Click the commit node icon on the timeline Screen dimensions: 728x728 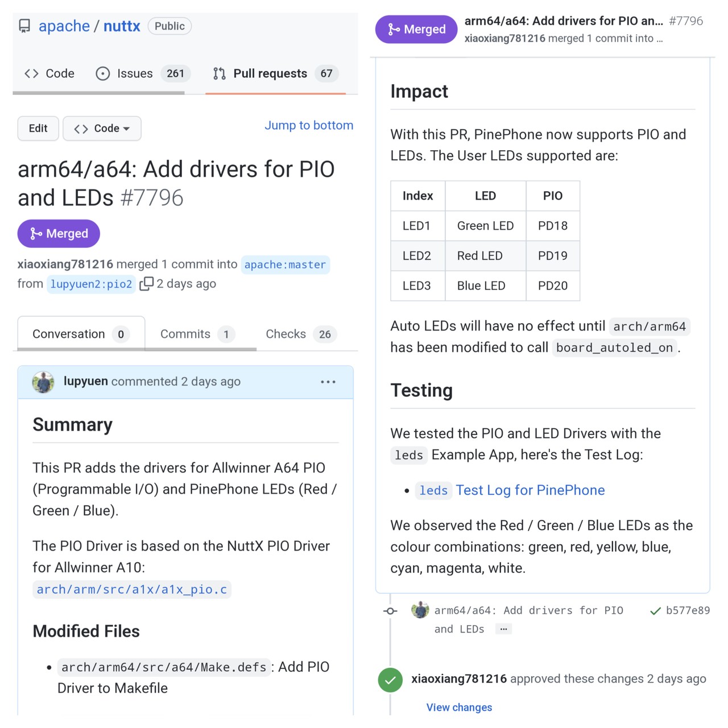pyautogui.click(x=390, y=611)
